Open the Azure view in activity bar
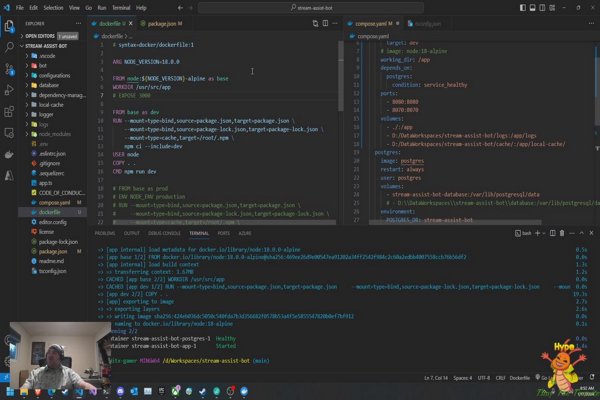600x400 pixels. point(9,176)
